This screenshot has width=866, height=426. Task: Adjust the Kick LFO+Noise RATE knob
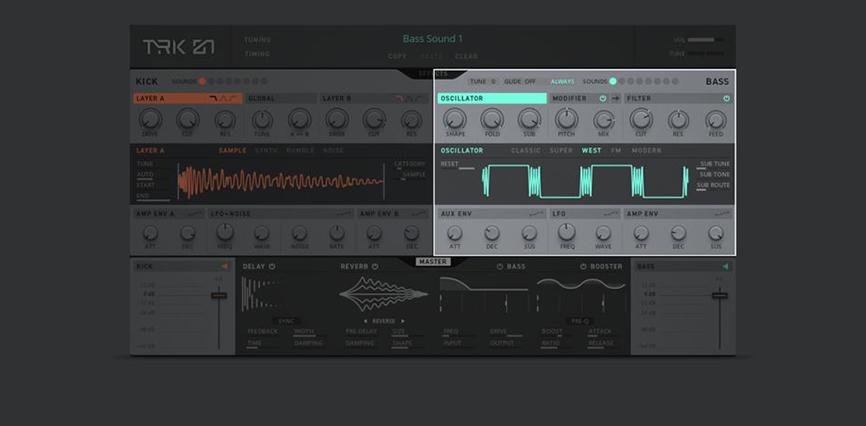(337, 233)
